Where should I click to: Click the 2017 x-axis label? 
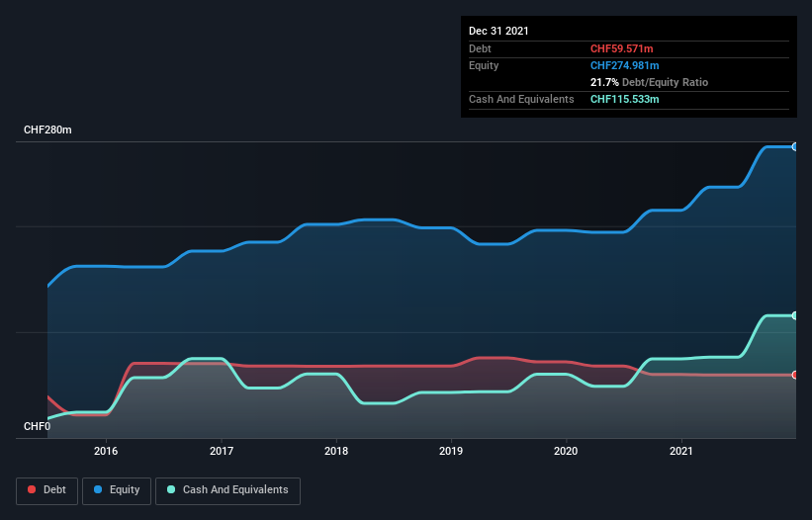(222, 451)
